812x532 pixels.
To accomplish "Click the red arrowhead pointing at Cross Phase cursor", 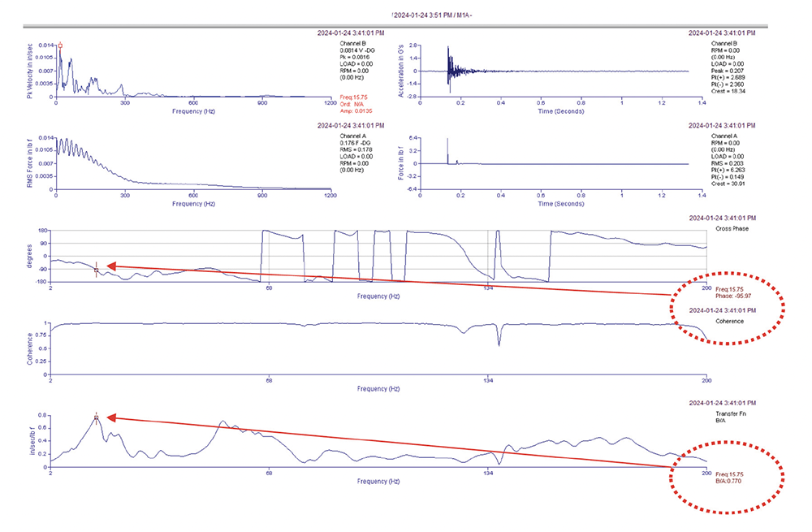I will (112, 266).
